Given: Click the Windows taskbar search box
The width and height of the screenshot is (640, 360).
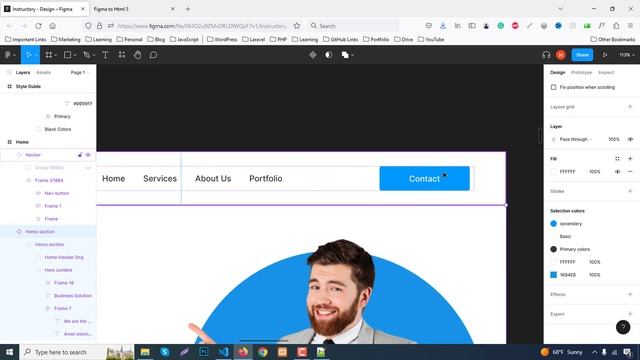Looking at the screenshot, I should tap(78, 352).
